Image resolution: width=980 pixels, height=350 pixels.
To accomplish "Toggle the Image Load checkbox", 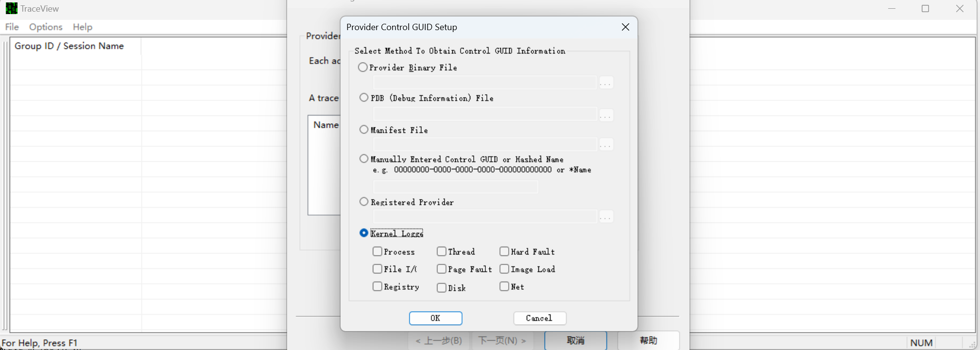I will [504, 269].
